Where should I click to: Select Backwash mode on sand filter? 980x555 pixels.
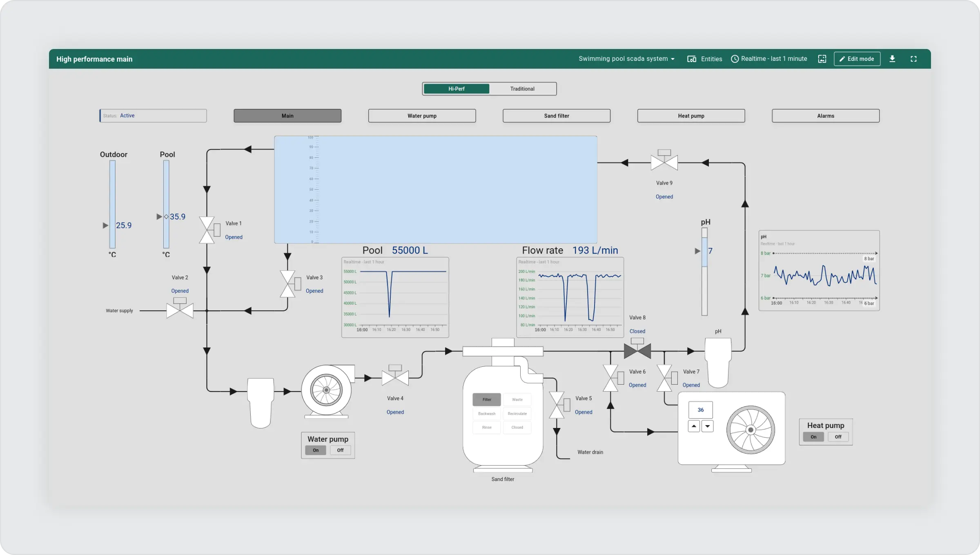click(486, 413)
